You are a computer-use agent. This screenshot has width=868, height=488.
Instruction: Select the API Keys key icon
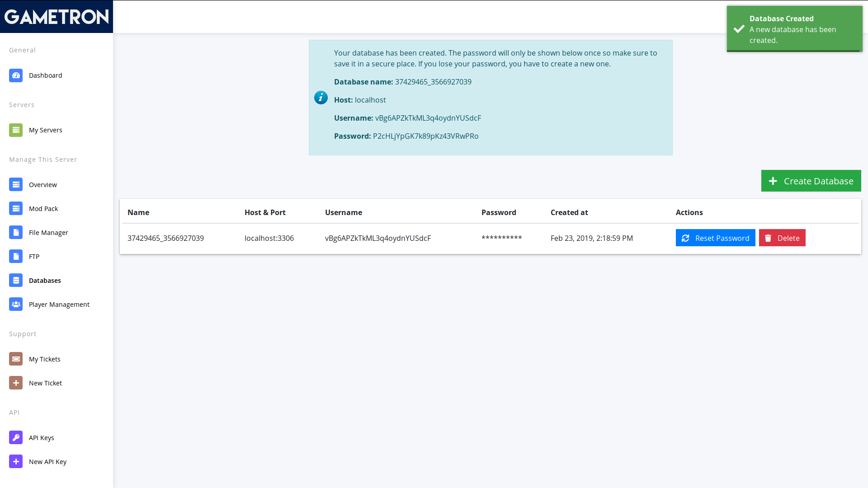(16, 437)
